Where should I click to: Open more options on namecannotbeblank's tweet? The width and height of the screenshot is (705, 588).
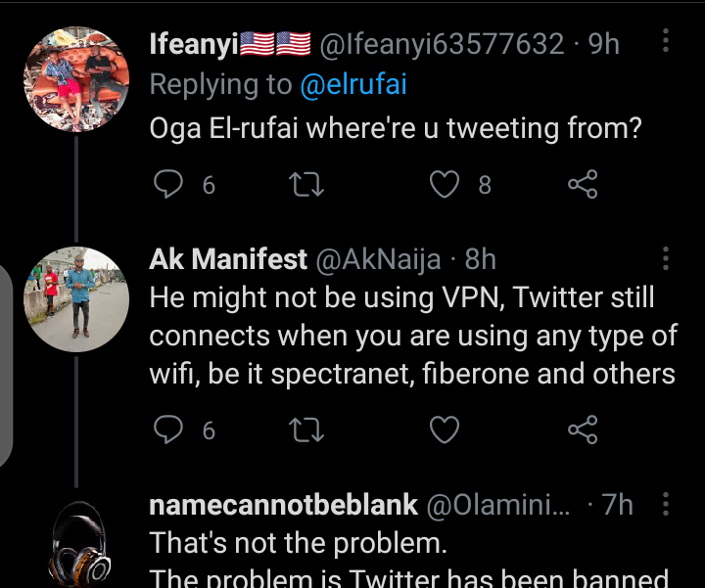click(666, 504)
